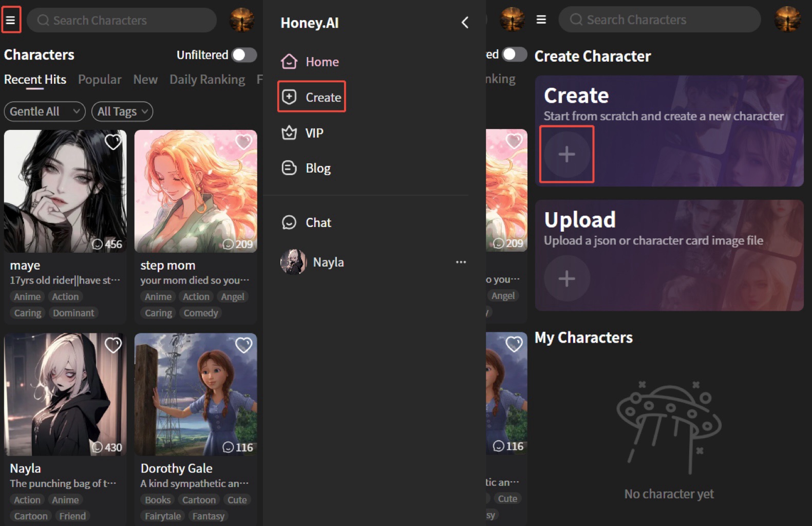Open the hamburger menu in left panel
The width and height of the screenshot is (812, 526).
tap(11, 20)
